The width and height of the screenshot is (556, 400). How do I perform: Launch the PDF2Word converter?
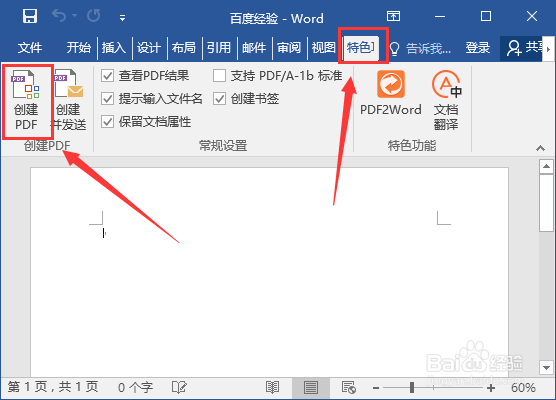(391, 93)
